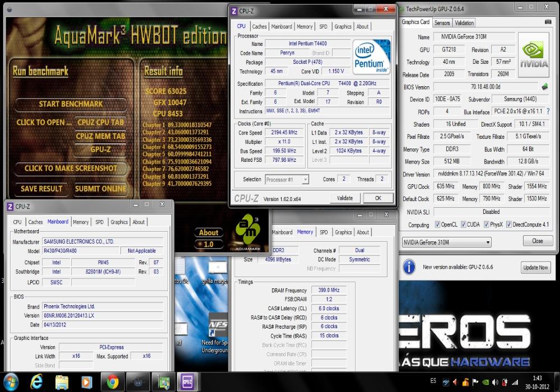
Task: Click the purple CPU-Z title bar icon of the Mainboard window
Action: [10, 206]
